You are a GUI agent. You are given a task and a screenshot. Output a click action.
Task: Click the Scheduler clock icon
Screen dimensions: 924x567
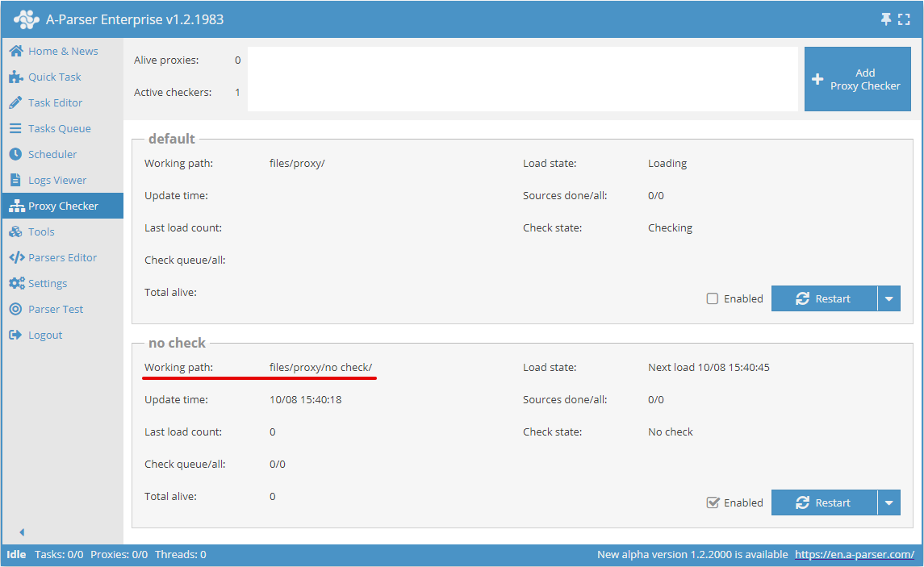(x=15, y=154)
